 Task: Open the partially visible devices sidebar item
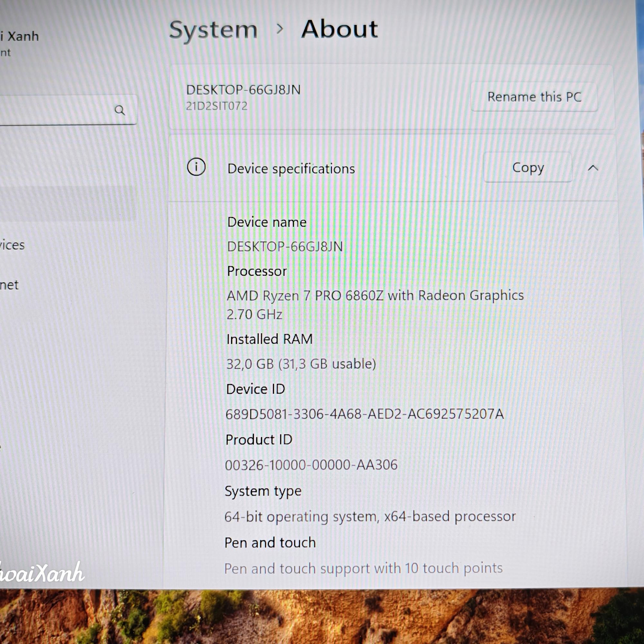point(12,245)
